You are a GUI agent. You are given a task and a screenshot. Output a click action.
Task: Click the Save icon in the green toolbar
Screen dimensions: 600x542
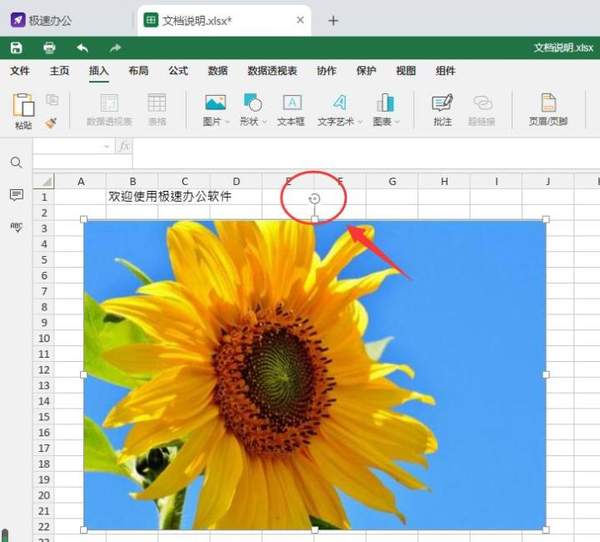(x=16, y=48)
